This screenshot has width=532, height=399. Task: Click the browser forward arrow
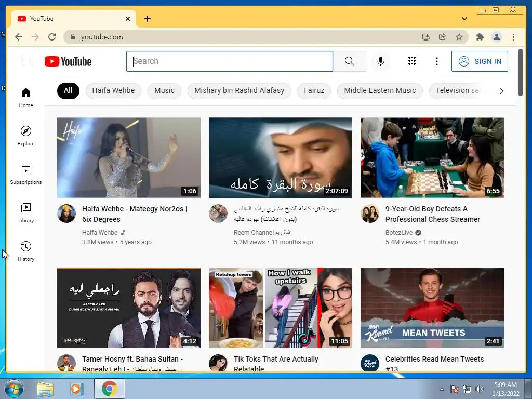(35, 37)
